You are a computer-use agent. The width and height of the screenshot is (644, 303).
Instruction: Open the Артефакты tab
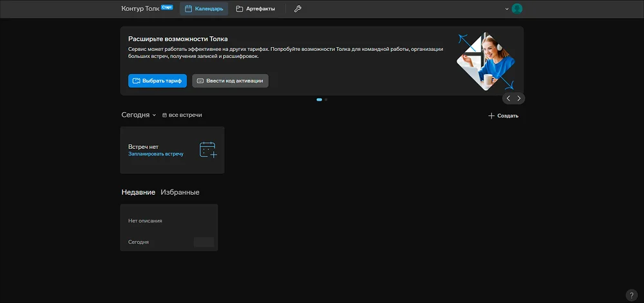(x=256, y=8)
